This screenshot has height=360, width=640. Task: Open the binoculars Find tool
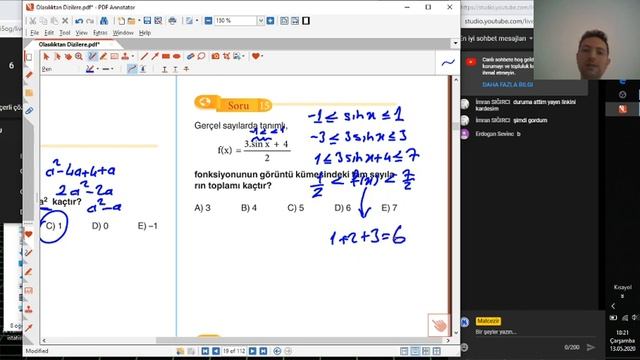(104, 20)
